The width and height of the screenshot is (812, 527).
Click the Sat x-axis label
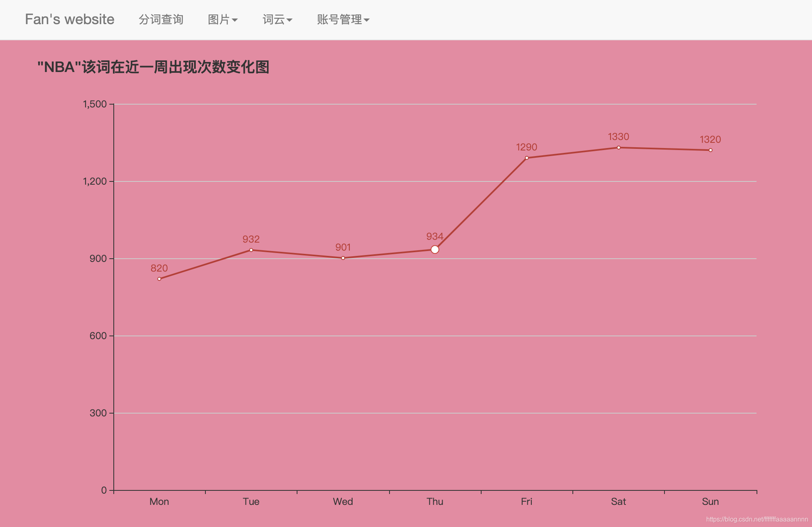(619, 502)
